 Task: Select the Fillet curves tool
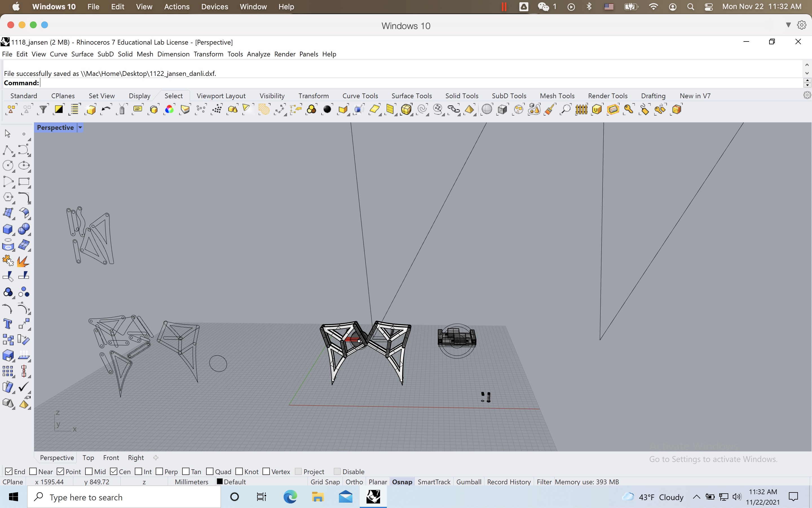pos(24,198)
